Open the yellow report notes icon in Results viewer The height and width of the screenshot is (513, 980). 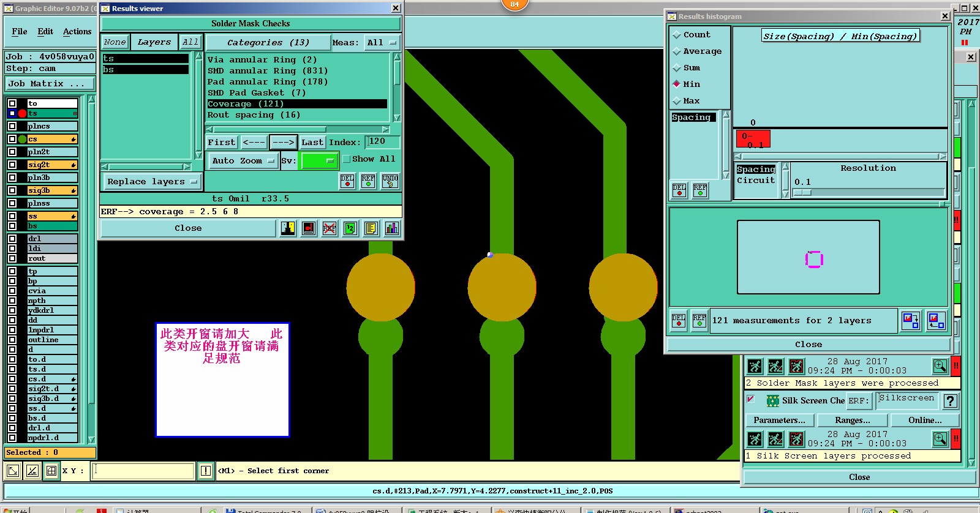point(371,228)
